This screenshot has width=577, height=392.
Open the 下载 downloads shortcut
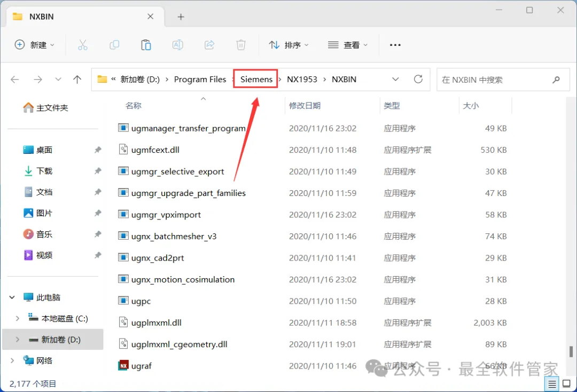pyautogui.click(x=38, y=170)
